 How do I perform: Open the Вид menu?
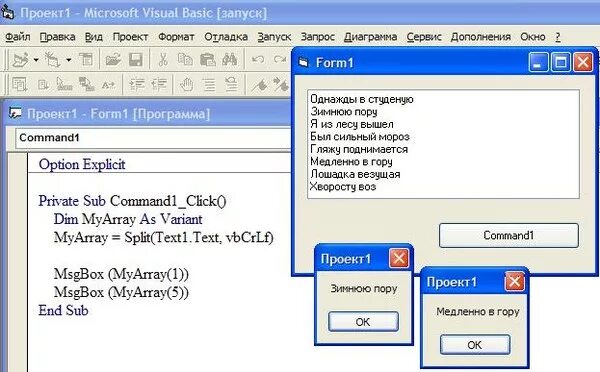[x=94, y=37]
